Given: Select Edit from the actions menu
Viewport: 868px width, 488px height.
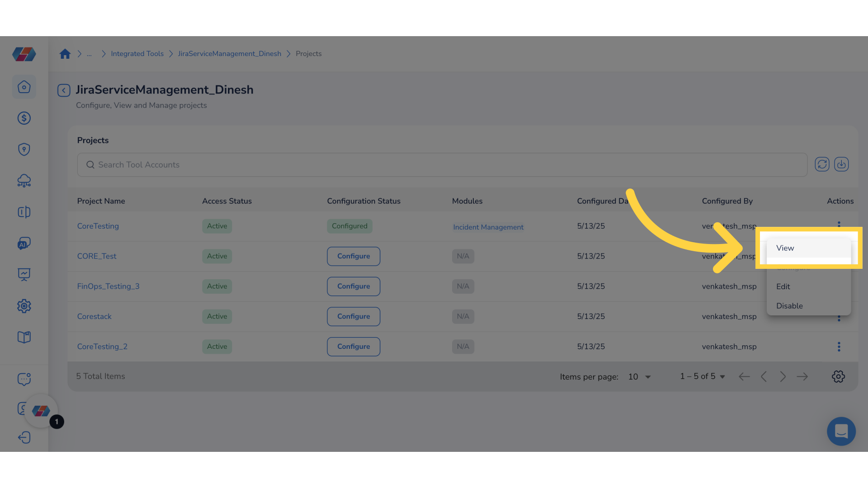Looking at the screenshot, I should pos(809,286).
